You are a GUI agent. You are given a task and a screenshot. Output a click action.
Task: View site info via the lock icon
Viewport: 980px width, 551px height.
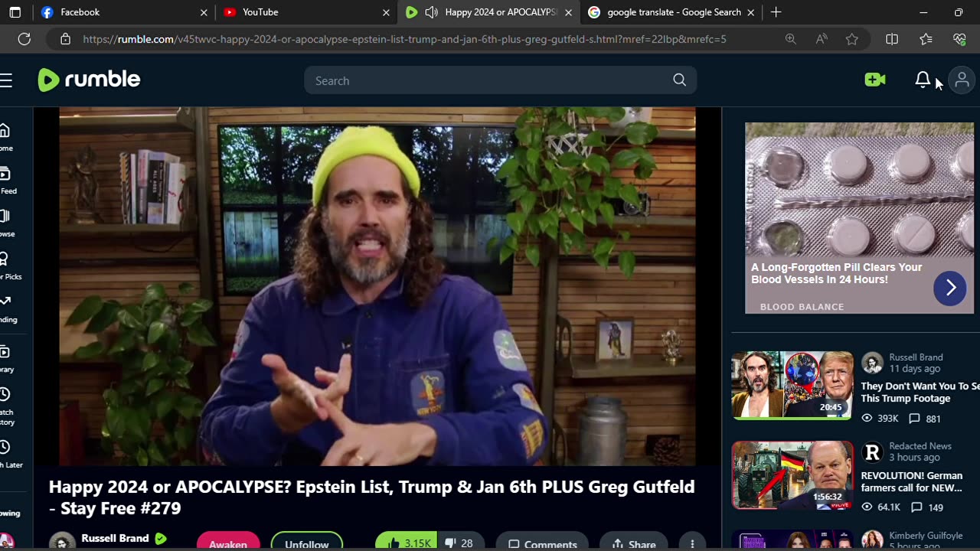(x=66, y=39)
